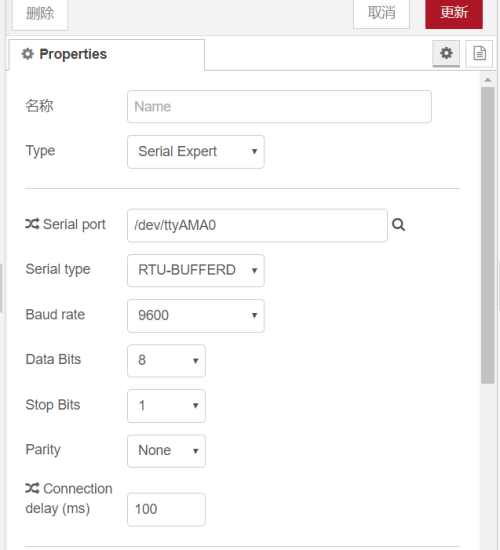500x550 pixels.
Task: Switch to the Properties tab
Action: coord(107,55)
